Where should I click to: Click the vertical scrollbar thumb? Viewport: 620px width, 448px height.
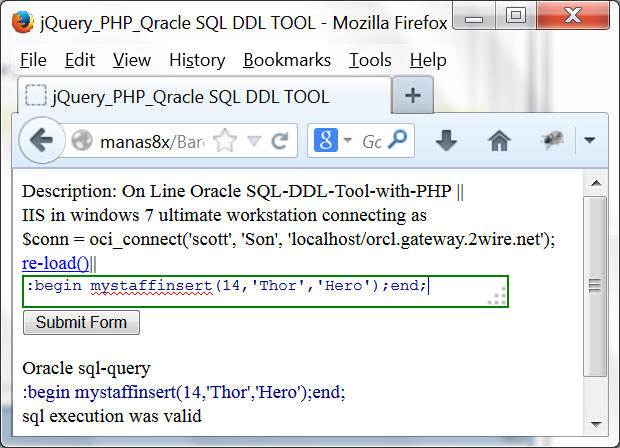coord(595,286)
